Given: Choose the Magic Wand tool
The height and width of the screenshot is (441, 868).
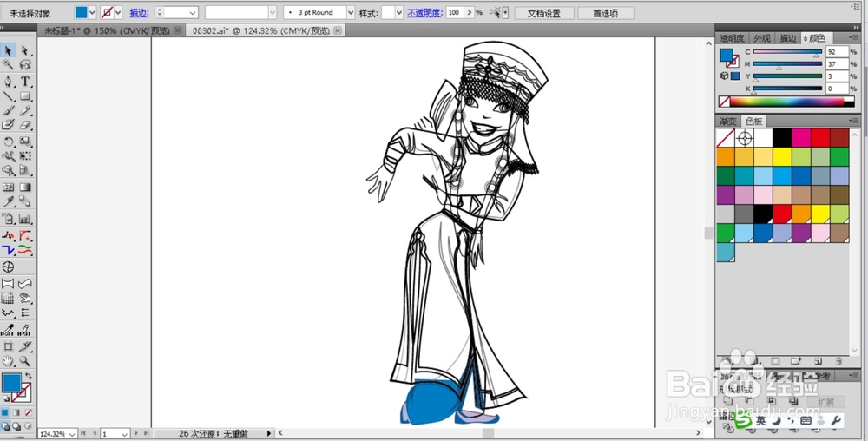Looking at the screenshot, I should pyautogui.click(x=8, y=64).
